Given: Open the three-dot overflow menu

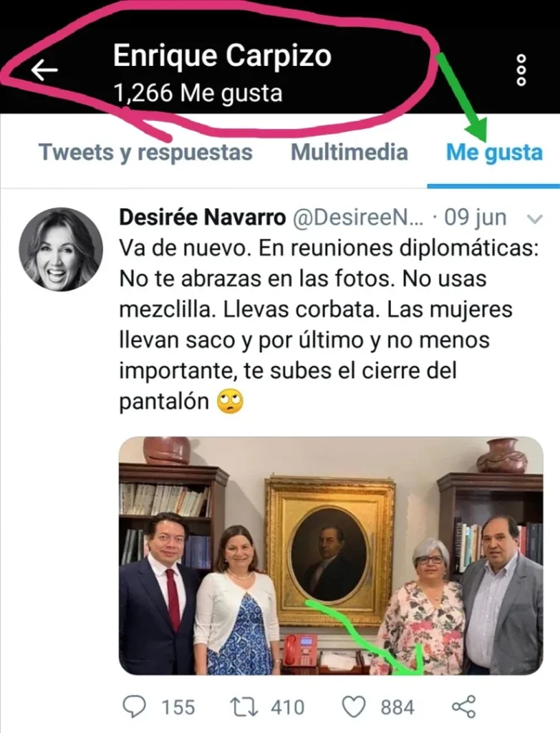Looking at the screenshot, I should (x=521, y=70).
